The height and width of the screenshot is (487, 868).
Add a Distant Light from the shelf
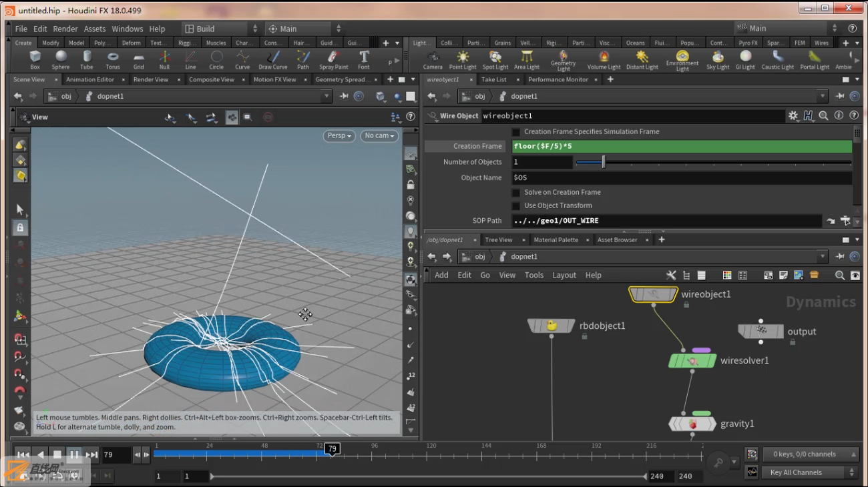(642, 60)
